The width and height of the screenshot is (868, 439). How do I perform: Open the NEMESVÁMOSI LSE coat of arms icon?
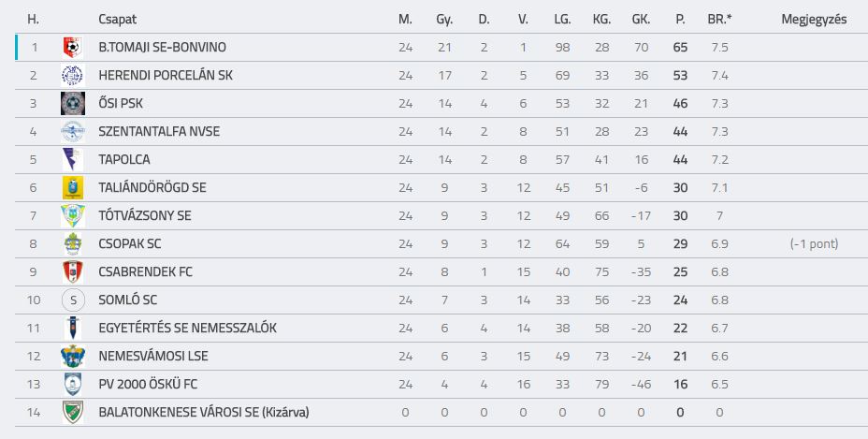73,357
